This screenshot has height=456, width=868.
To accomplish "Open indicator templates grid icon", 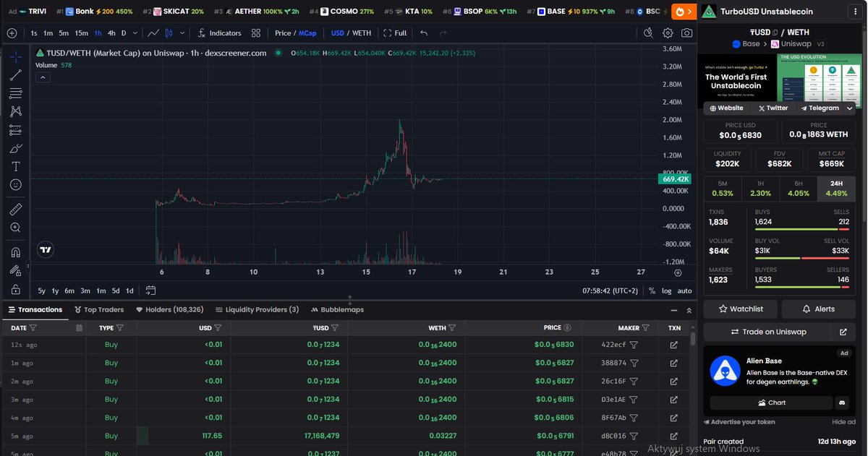I will point(256,33).
